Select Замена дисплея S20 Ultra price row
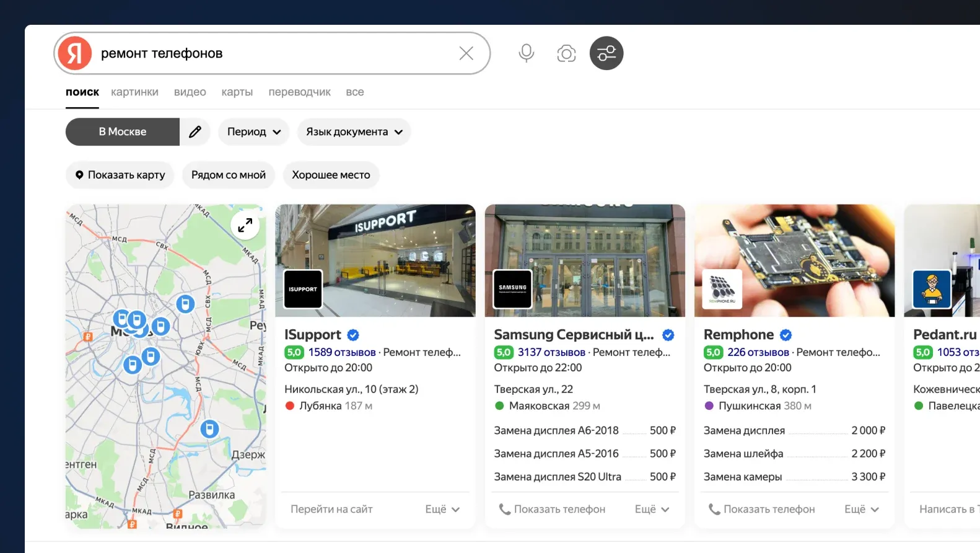 pos(585,477)
